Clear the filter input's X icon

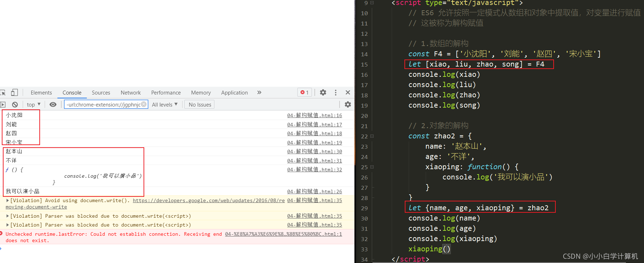coord(144,104)
